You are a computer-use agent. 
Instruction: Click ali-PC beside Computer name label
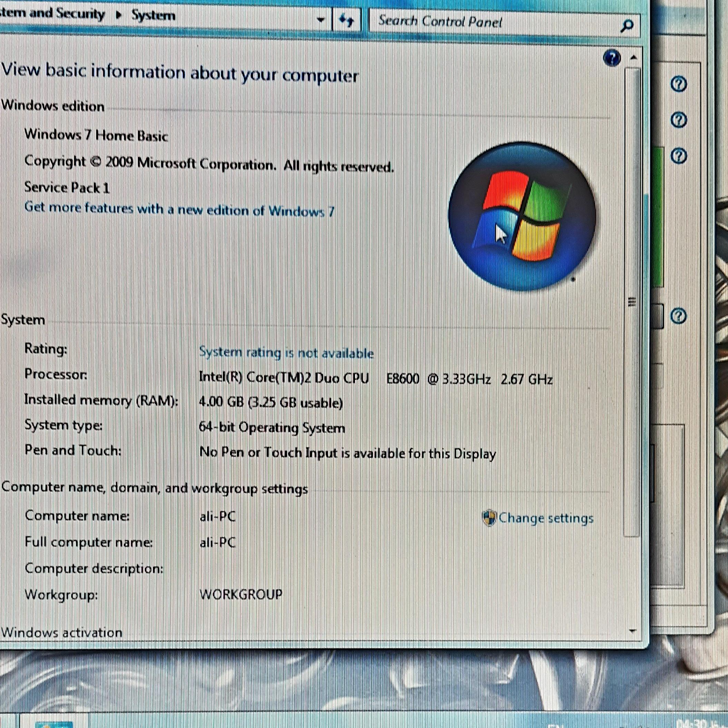point(217,516)
